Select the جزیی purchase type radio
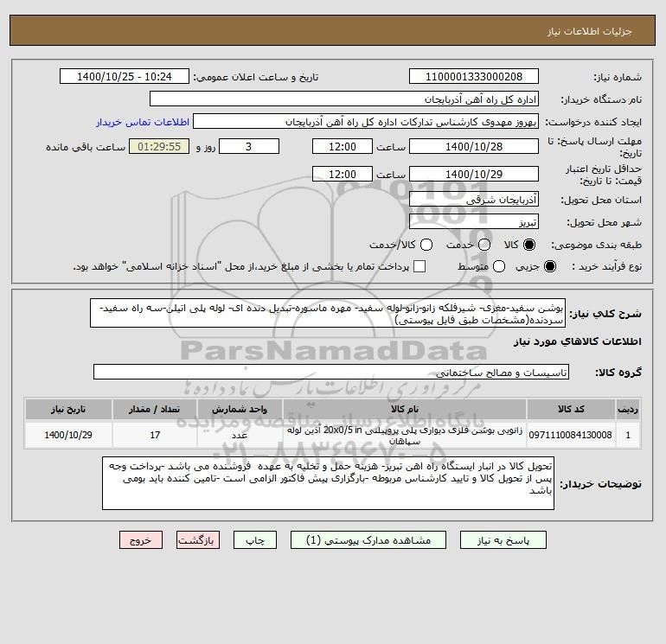The height and width of the screenshot is (644, 666). pyautogui.click(x=549, y=266)
